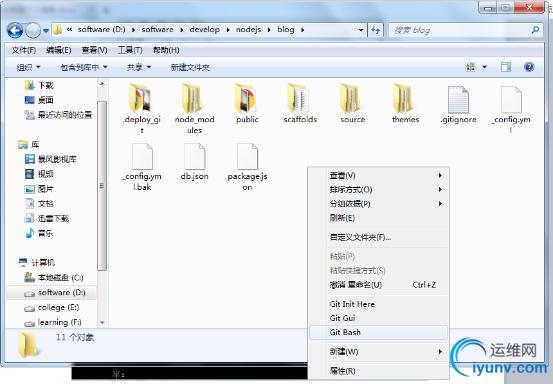Click the change view icon in toolbar

[470, 67]
